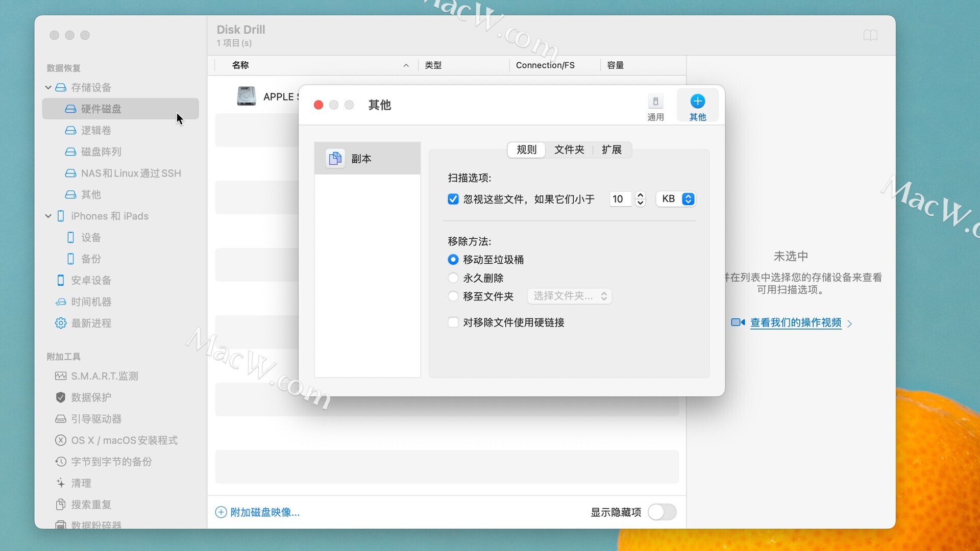Screen dimensions: 980x551
Task: Click the 设备 phone icon
Action: coord(70,237)
